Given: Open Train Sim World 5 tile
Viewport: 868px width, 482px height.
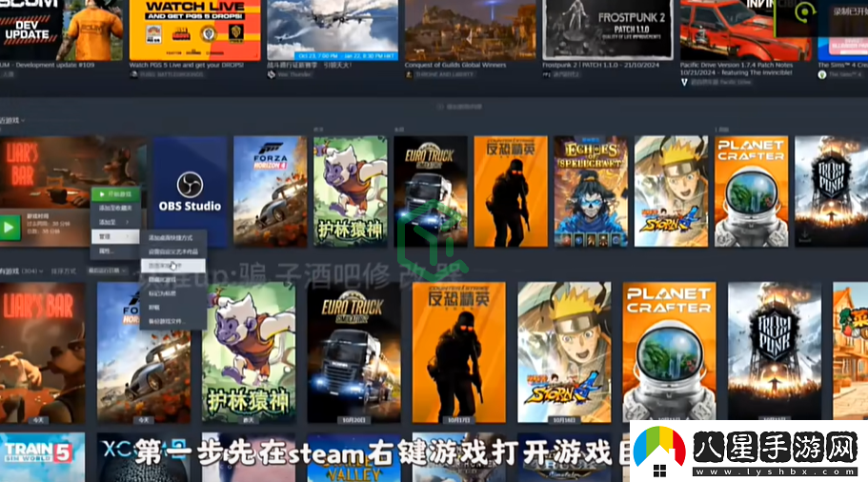Looking at the screenshot, I should (43, 457).
